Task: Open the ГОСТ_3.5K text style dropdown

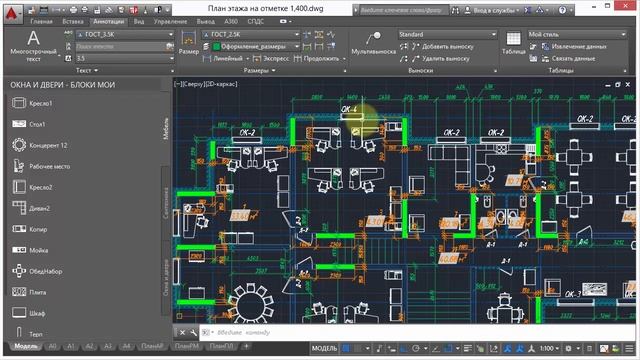Action: (125, 34)
